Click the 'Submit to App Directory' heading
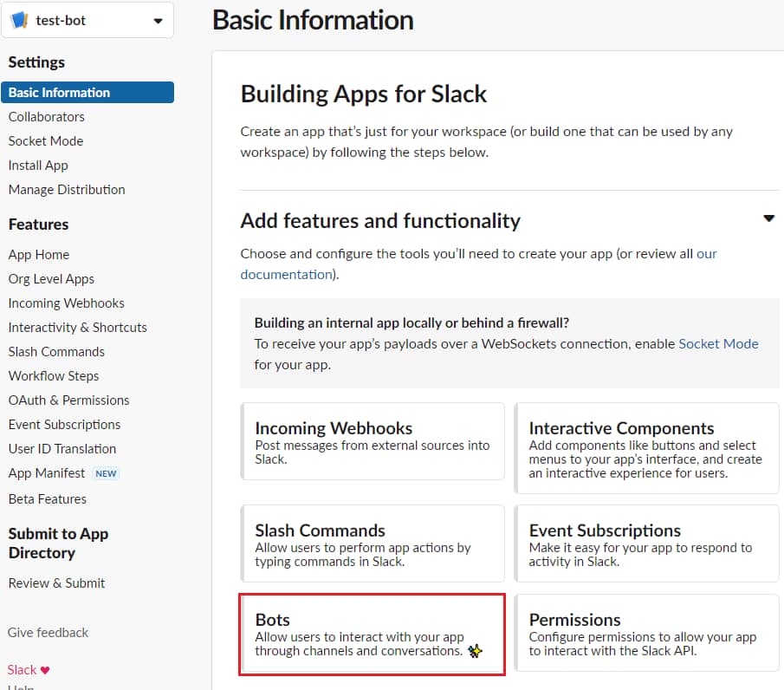 [x=58, y=543]
